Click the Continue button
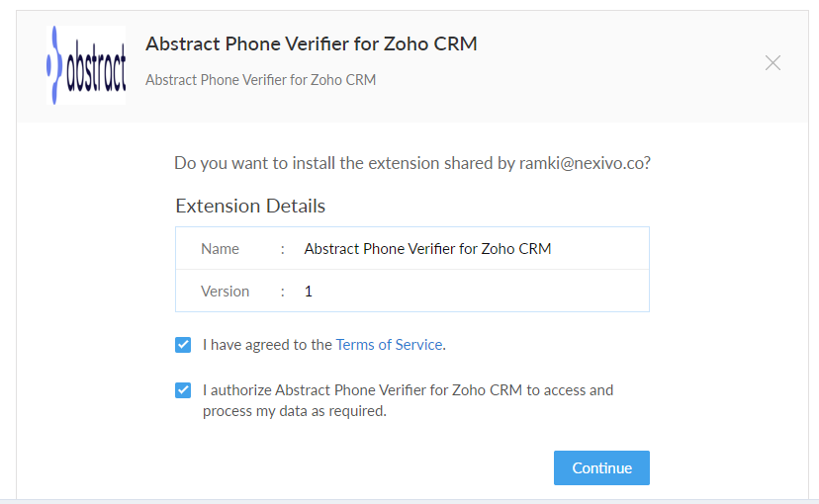 coord(601,468)
